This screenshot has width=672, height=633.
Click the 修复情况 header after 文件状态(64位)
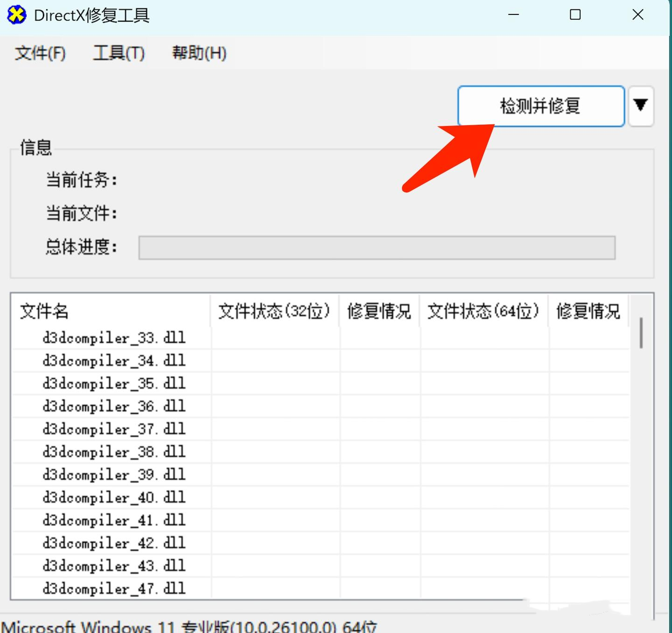coord(588,311)
